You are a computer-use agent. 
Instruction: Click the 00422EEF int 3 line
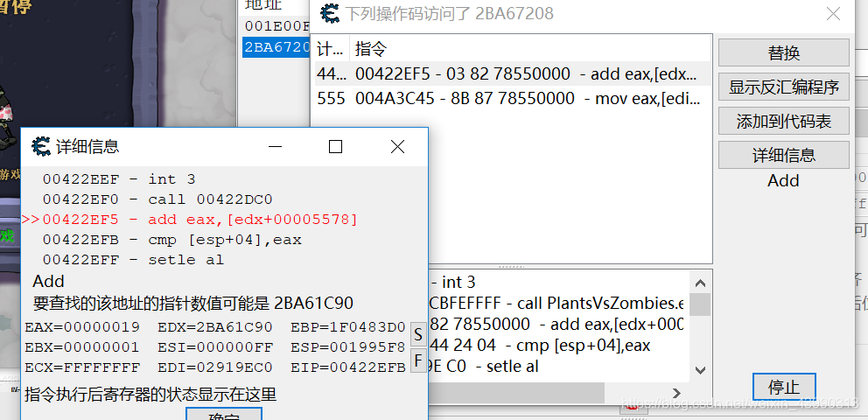pyautogui.click(x=119, y=179)
